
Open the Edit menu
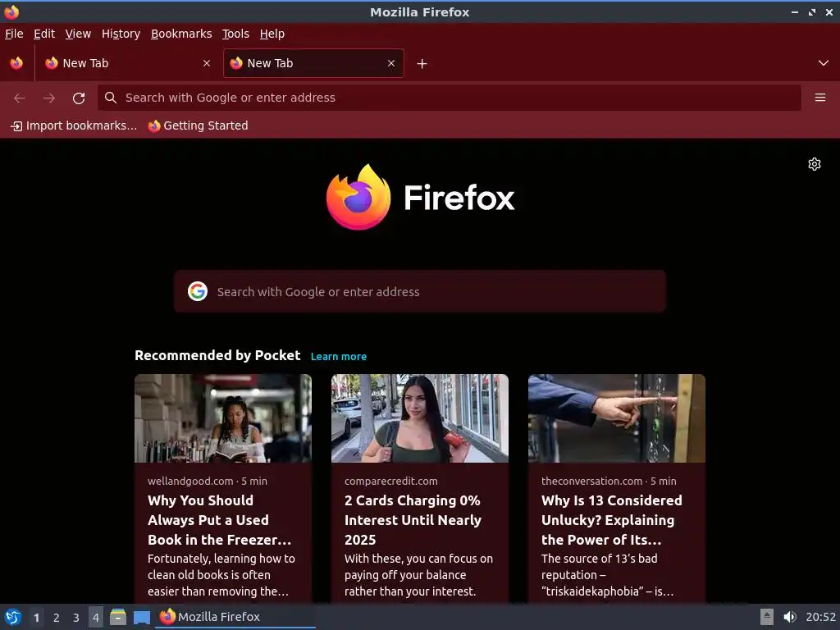click(x=44, y=34)
